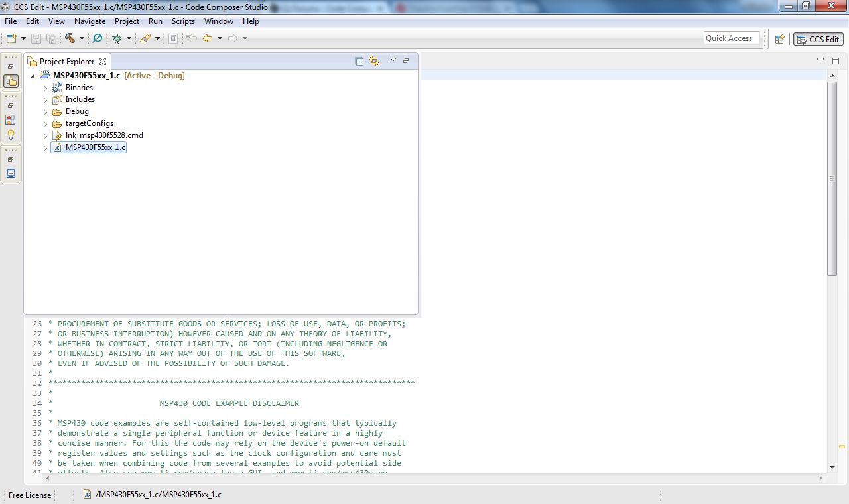Select the Includes item
The image size is (849, 504).
coord(80,99)
